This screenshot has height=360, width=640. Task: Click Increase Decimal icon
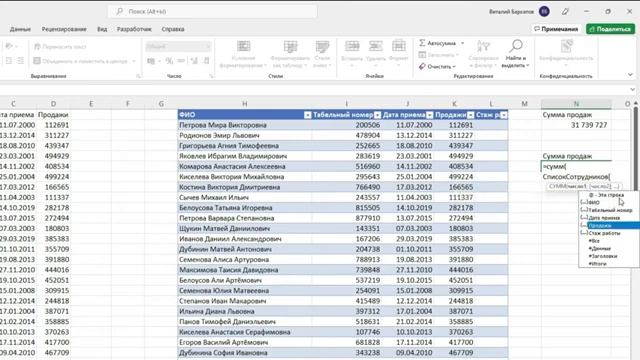[x=194, y=61]
